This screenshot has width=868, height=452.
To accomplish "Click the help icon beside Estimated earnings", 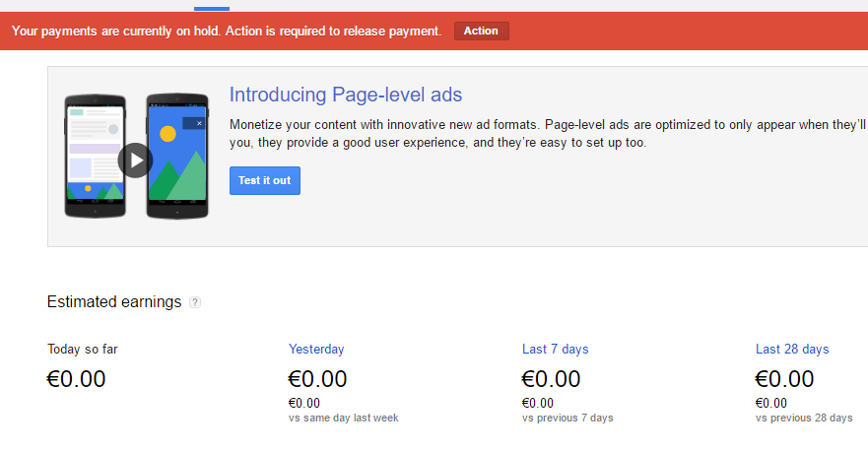I will [x=195, y=302].
